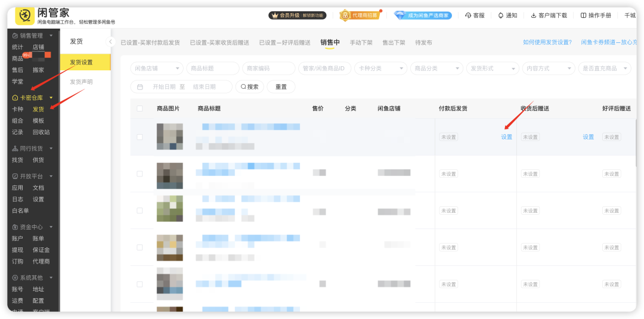Go to 店铺 in sidebar
The height and width of the screenshot is (319, 644).
pyautogui.click(x=38, y=47)
